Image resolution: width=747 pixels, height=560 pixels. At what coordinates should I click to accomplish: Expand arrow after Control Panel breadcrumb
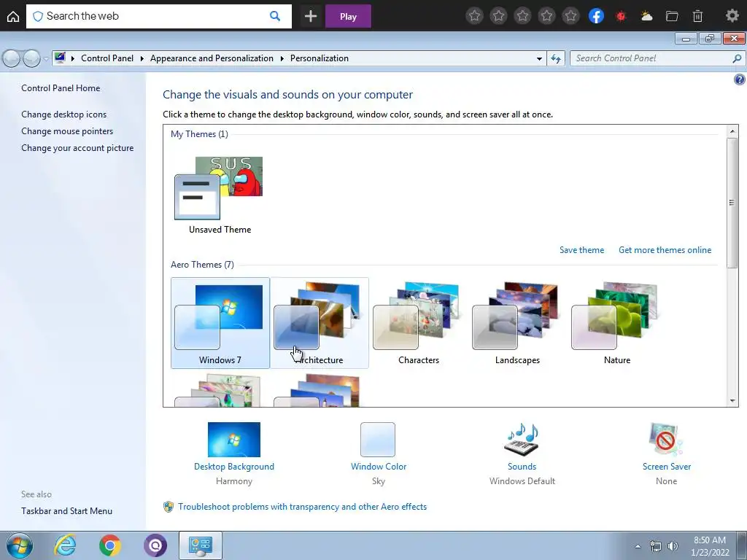142,58
